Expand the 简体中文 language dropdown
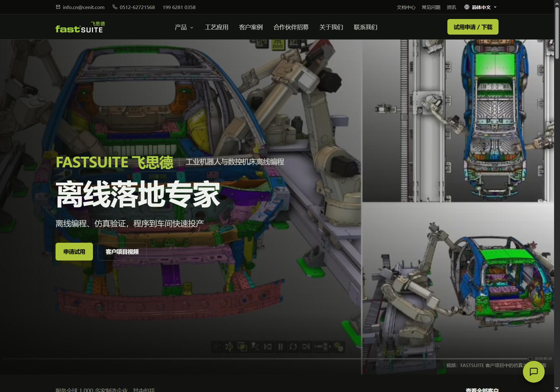 [480, 7]
